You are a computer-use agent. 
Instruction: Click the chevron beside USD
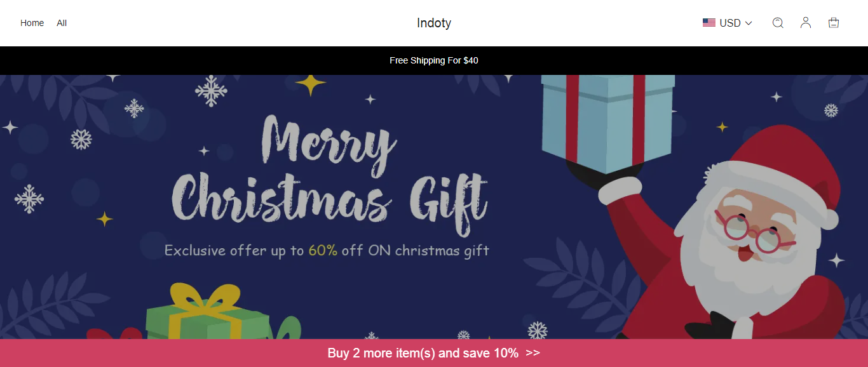(749, 23)
